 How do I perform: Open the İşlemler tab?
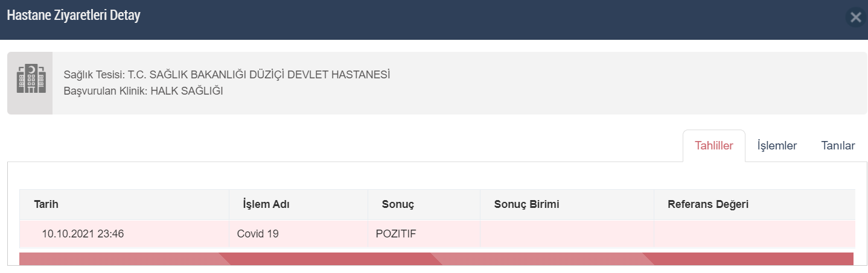click(x=777, y=146)
